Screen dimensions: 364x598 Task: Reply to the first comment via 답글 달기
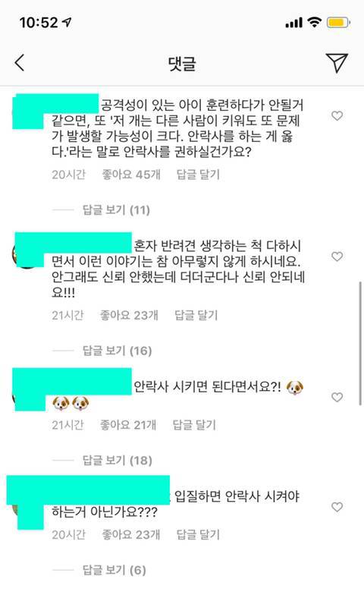pyautogui.click(x=198, y=175)
